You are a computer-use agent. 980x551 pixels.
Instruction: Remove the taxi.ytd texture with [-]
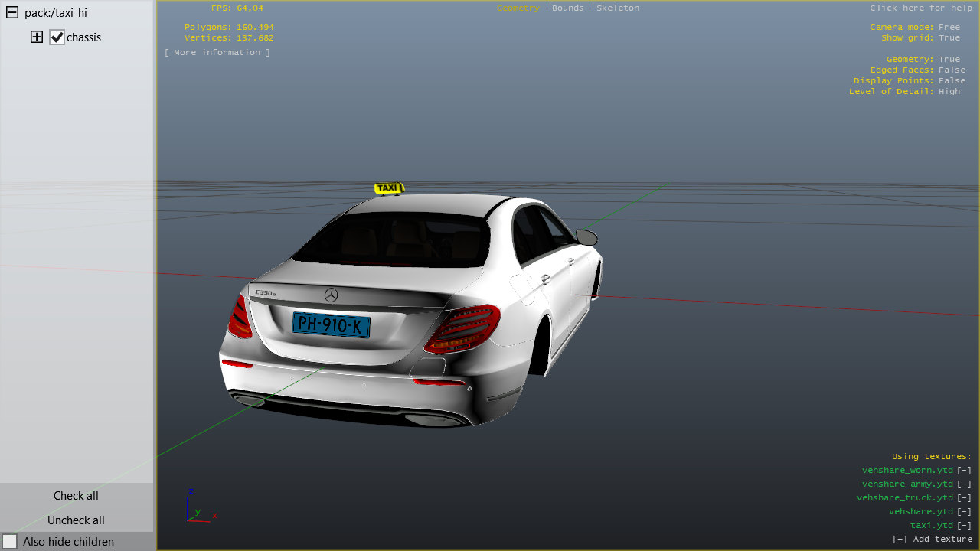(964, 526)
